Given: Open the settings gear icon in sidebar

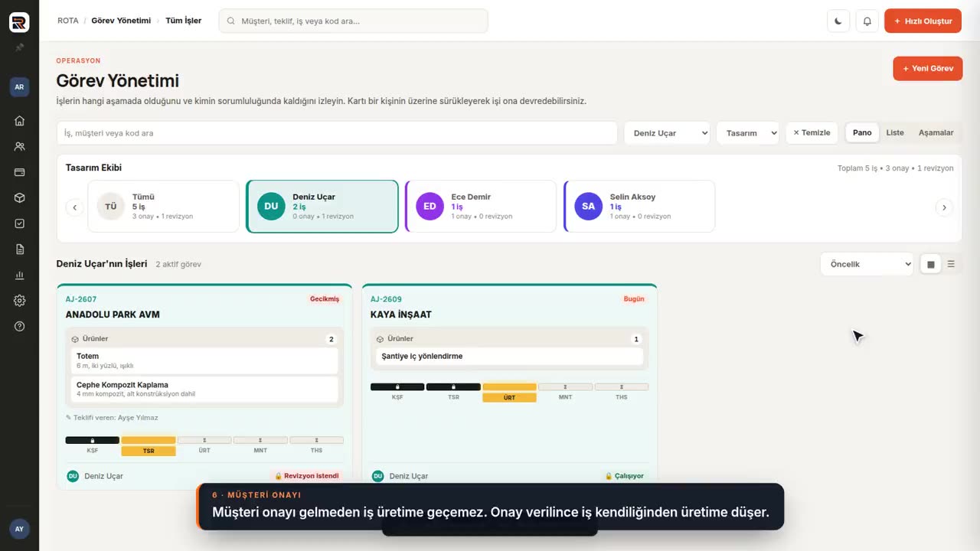Looking at the screenshot, I should [19, 301].
